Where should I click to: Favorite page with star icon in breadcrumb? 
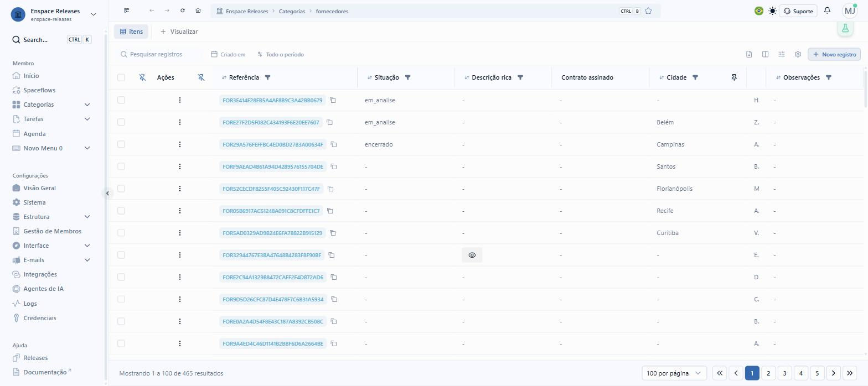tap(648, 11)
